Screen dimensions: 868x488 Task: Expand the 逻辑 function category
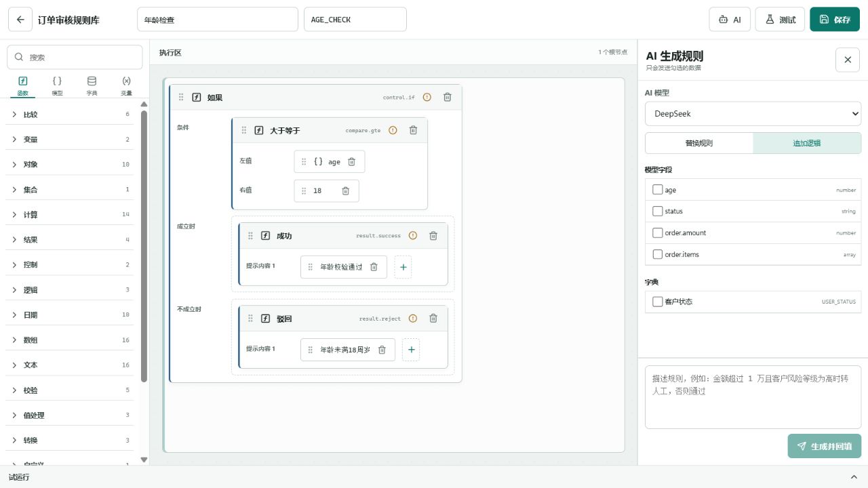click(71, 290)
